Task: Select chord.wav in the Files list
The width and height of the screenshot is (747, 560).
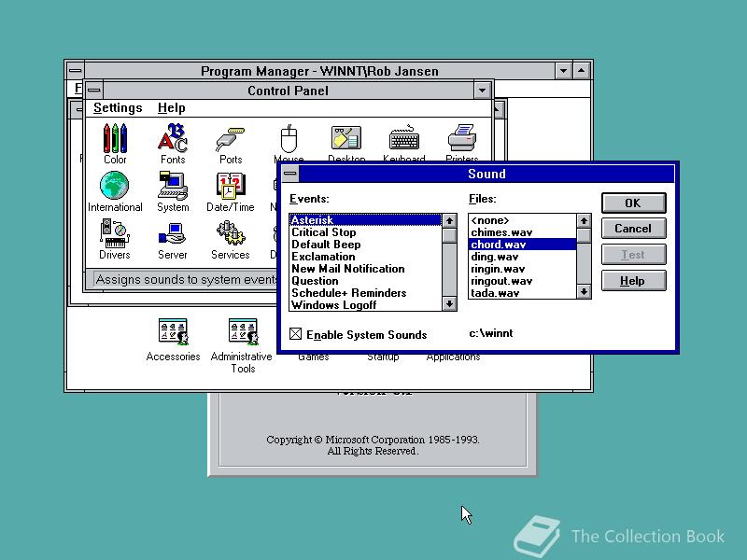Action: (523, 245)
